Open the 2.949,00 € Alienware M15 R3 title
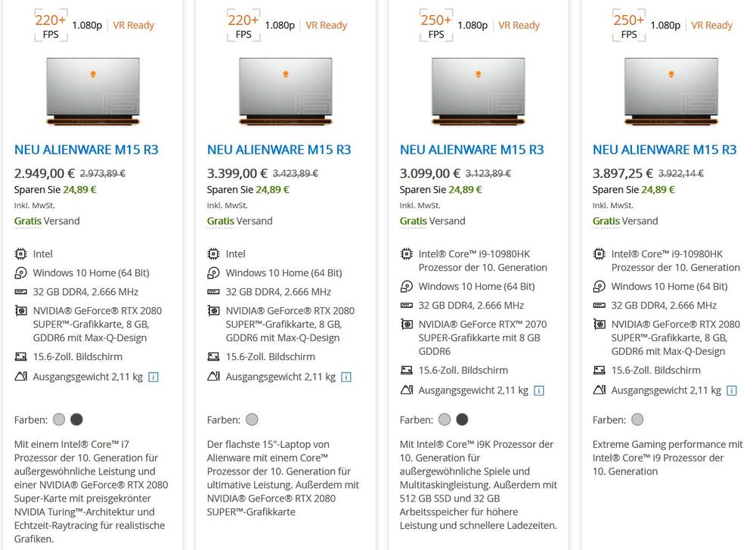 [86, 150]
